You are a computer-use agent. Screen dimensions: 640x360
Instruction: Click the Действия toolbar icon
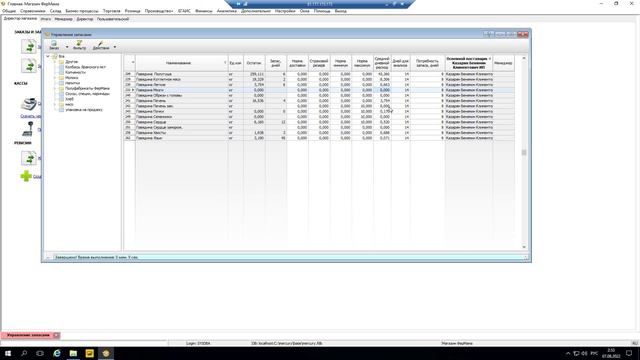pos(100,45)
